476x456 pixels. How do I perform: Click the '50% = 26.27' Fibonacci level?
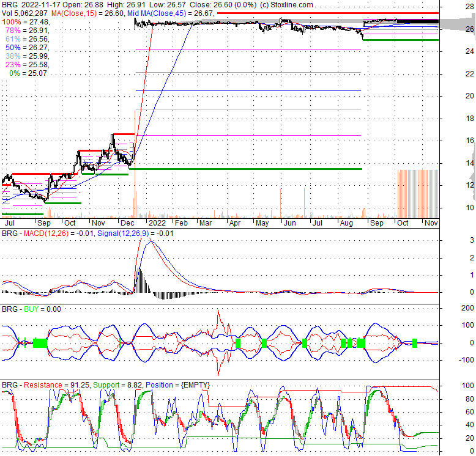28,48
